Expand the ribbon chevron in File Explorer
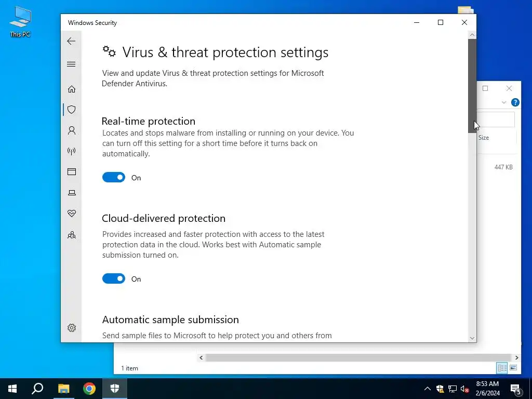Screen dimensions: 532x399 [504, 102]
